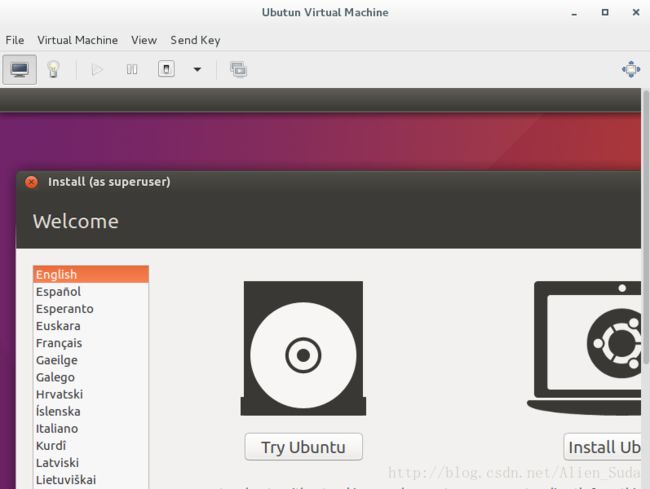650x489 pixels.
Task: Select Lietuviškai in the language list
Action: 91,480
